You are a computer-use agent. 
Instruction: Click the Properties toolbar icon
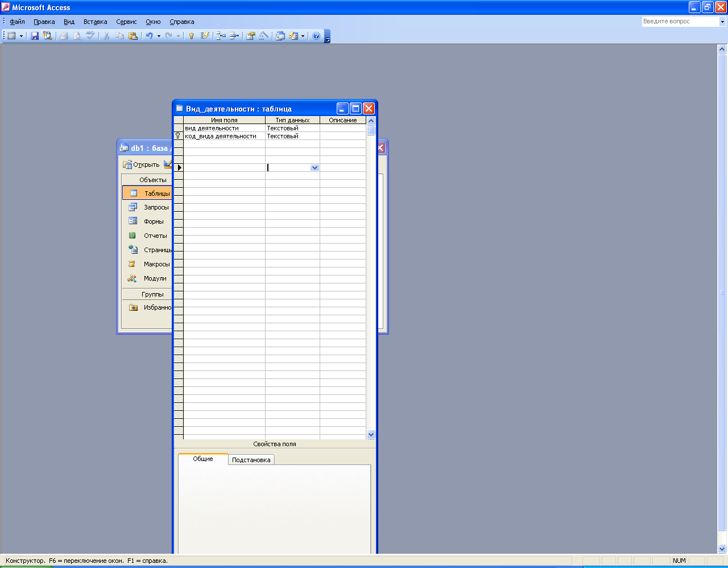[250, 36]
